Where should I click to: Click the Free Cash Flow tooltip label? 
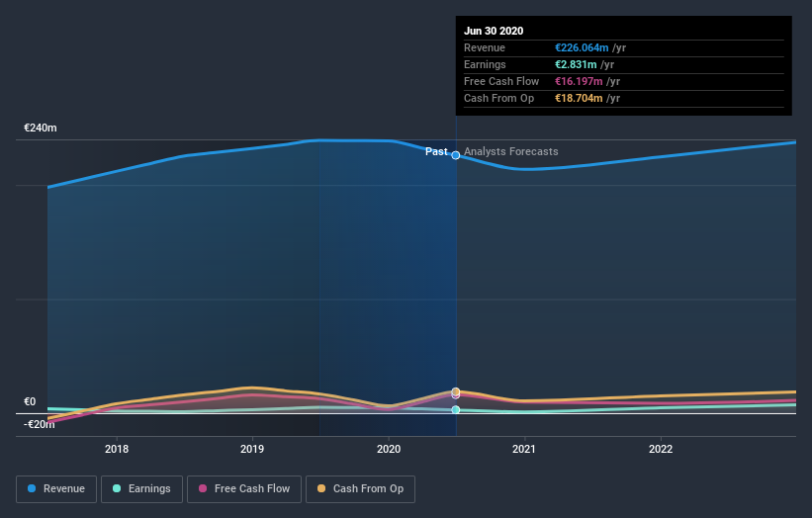pyautogui.click(x=501, y=81)
